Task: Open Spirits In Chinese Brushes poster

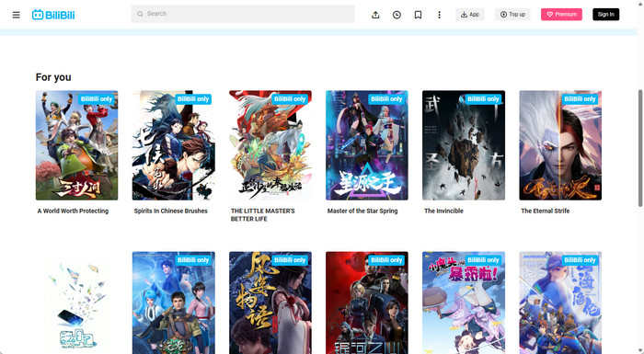Action: tap(173, 145)
